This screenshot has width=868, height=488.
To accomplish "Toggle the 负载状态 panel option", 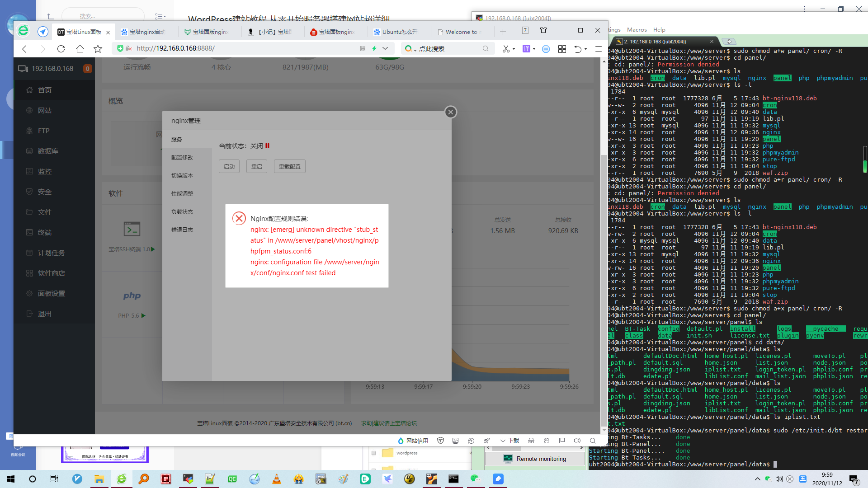I will [182, 211].
